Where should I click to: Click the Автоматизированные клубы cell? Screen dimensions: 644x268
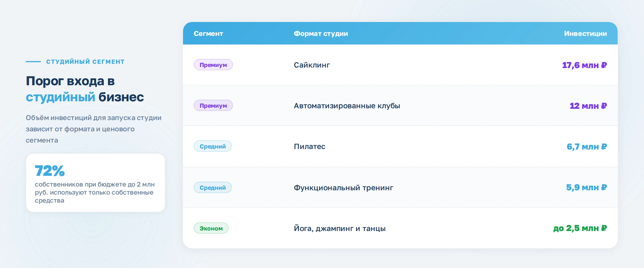(x=347, y=106)
